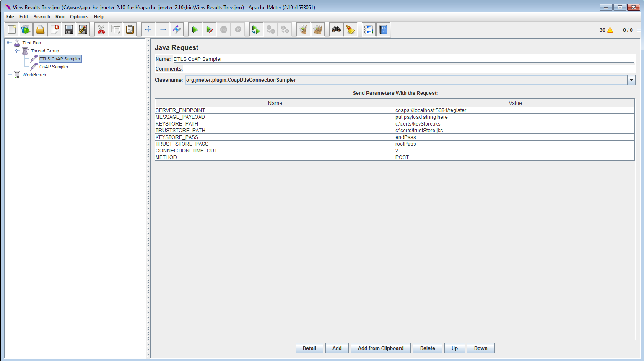Reset search using yellow brush icon
This screenshot has width=644, height=361.
[350, 29]
